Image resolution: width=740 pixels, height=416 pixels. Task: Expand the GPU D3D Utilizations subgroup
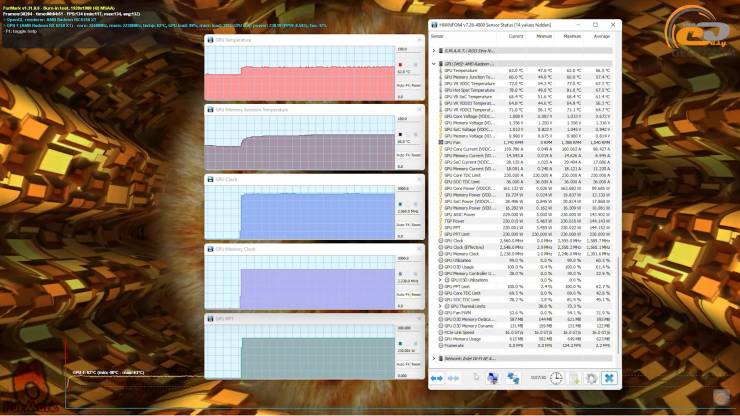coord(441,280)
